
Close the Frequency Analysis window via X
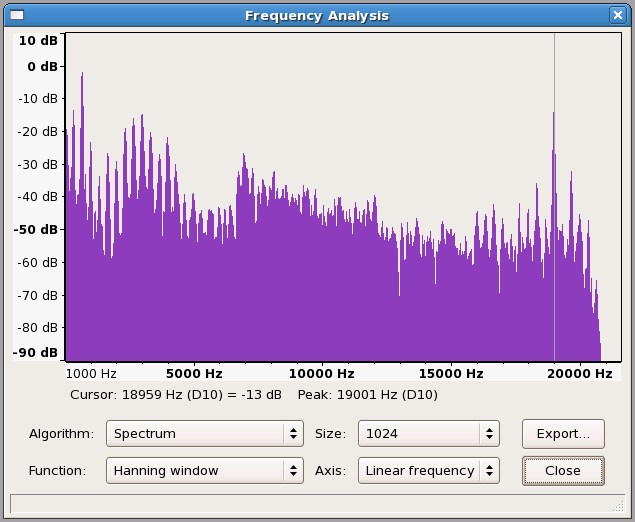pos(618,15)
